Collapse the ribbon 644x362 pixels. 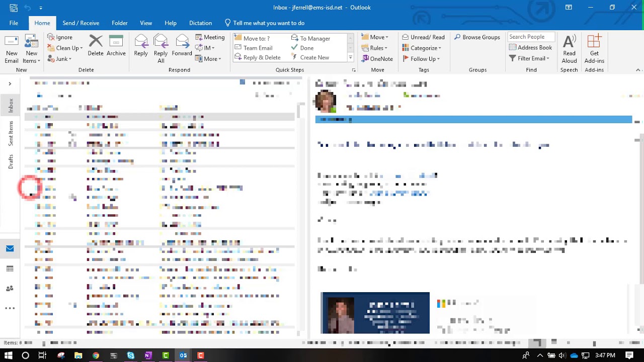(x=638, y=70)
